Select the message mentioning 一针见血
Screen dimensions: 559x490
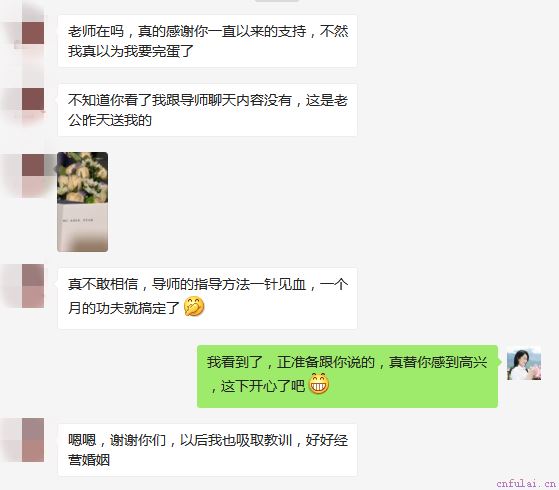pyautogui.click(x=207, y=298)
